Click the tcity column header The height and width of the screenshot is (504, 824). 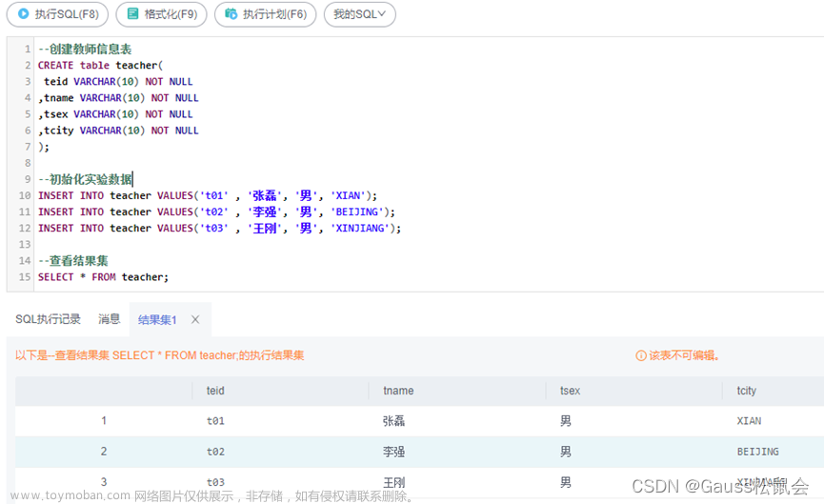click(746, 391)
